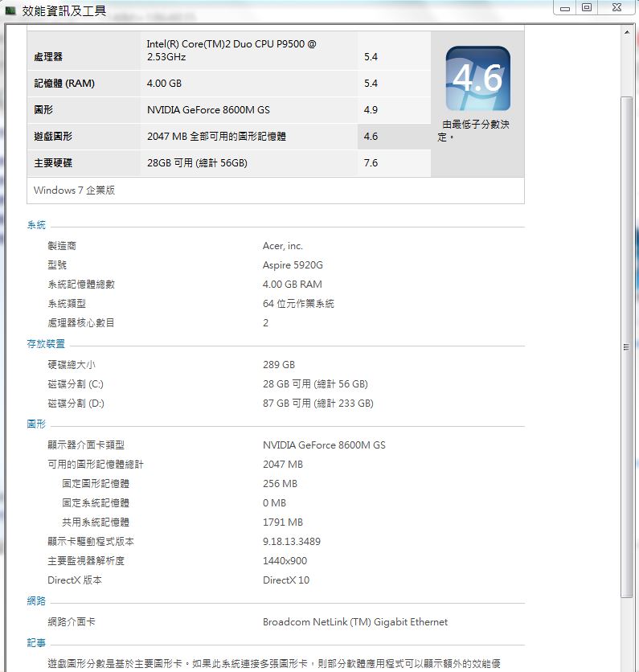The height and width of the screenshot is (672, 639).
Task: Click the 由最低子分數決定 caption
Action: click(475, 130)
